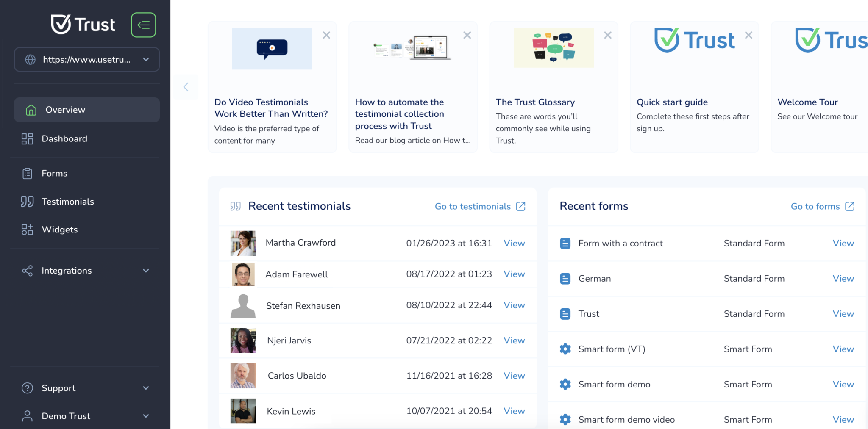
Task: Click Kevin Lewis's avatar photo
Action: tap(243, 411)
